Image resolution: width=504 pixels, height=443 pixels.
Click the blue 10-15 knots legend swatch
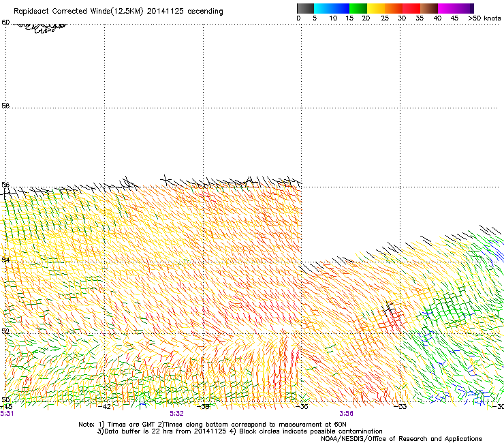pos(341,8)
